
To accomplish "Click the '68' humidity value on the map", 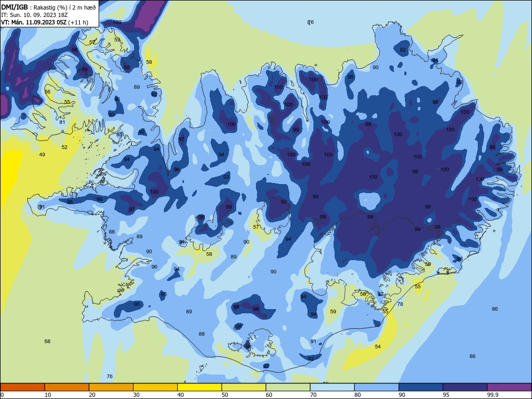I will click(47, 342).
